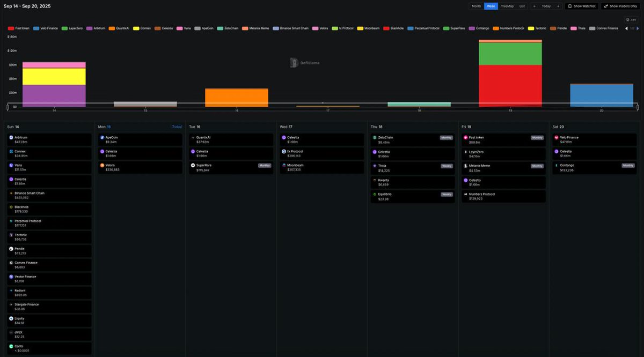Click the QuantixAI icon under Tue 16
The height and width of the screenshot is (357, 644).
(x=194, y=137)
